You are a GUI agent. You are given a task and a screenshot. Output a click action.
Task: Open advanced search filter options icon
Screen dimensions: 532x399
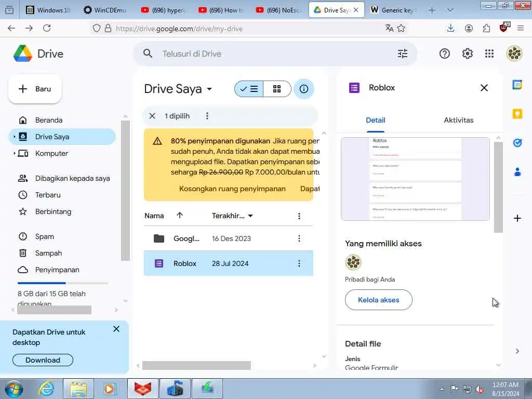403,54
